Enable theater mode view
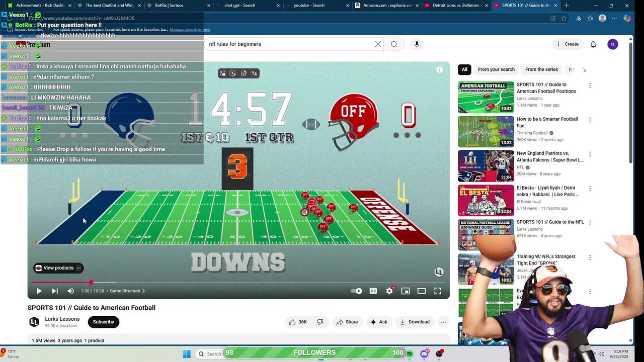The image size is (644, 362). pyautogui.click(x=422, y=291)
